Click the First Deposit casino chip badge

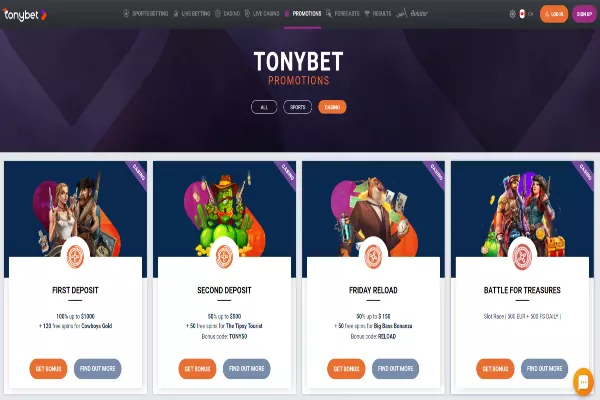coord(75,256)
